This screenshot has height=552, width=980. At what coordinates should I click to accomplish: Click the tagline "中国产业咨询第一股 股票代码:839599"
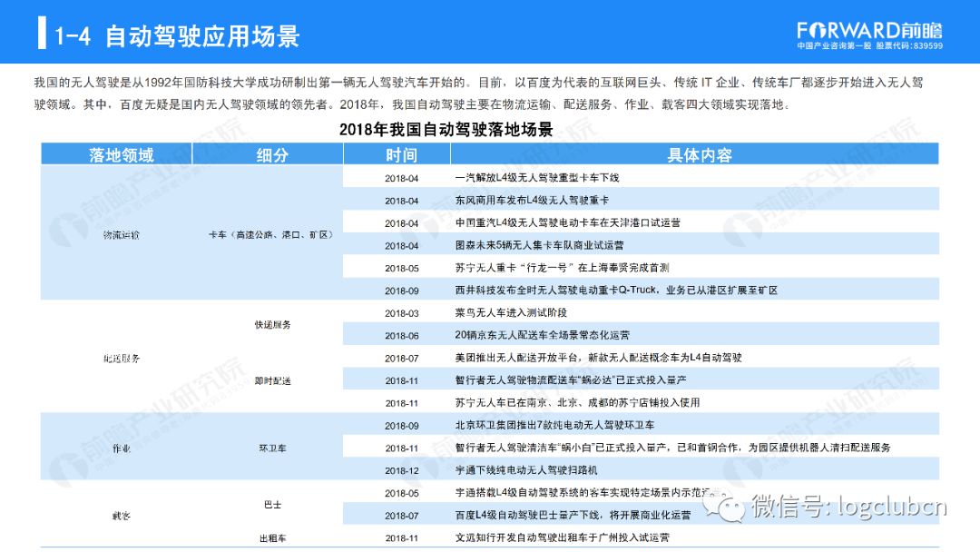pos(869,45)
